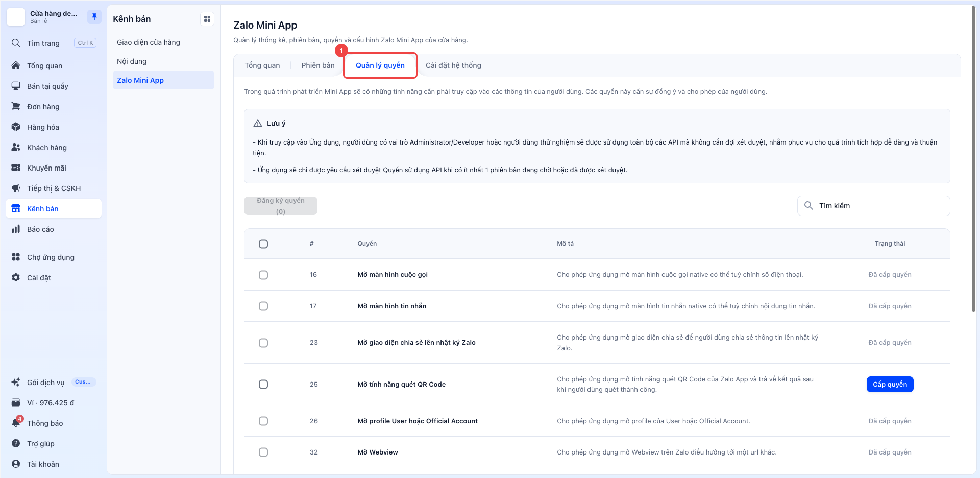Click the Trạng thái column header
980x478 pixels.
tap(890, 244)
